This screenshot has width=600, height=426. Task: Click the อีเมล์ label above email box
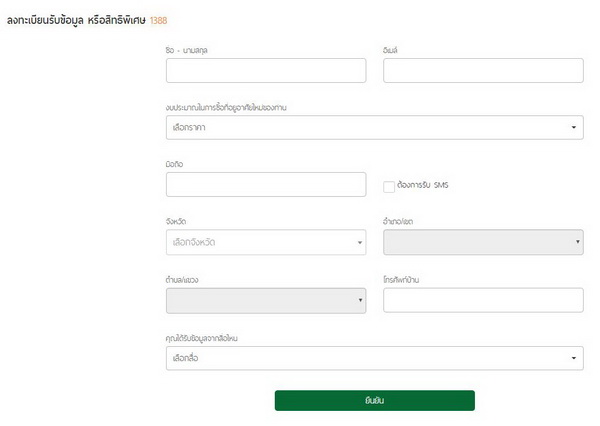point(392,48)
